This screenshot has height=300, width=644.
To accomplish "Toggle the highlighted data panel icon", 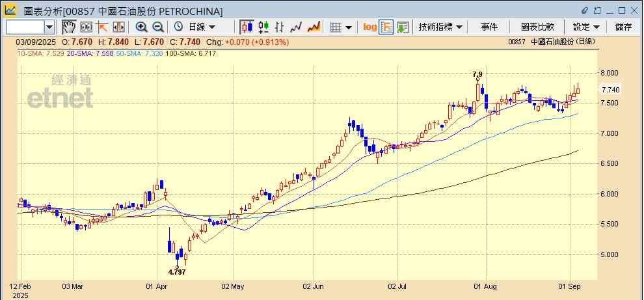I will coord(386,27).
